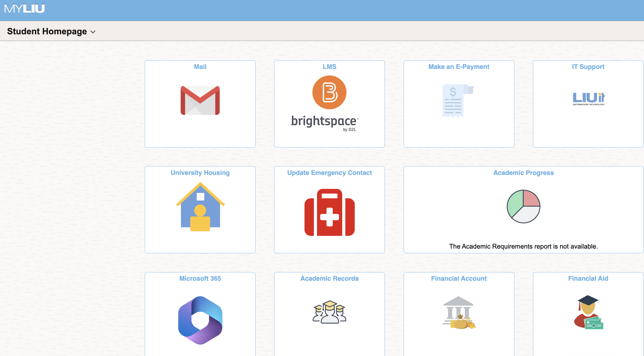Image resolution: width=644 pixels, height=356 pixels.
Task: Open the red first-aid kit icon
Action: pos(329,212)
